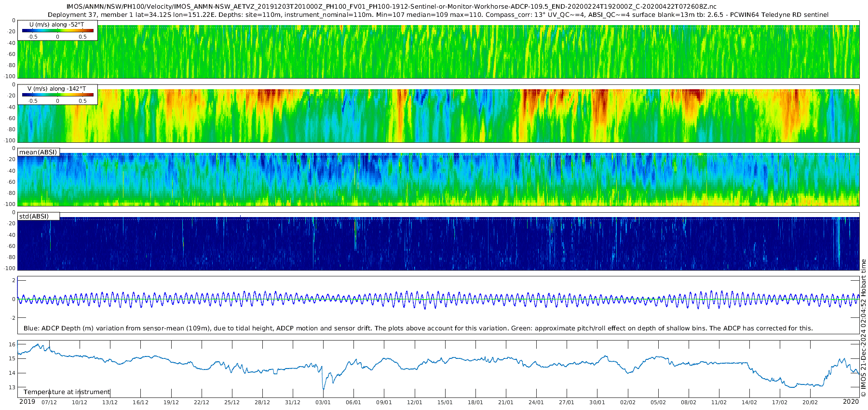Click the 2020 year label on the axis
The width and height of the screenshot is (868, 410).
click(851, 402)
